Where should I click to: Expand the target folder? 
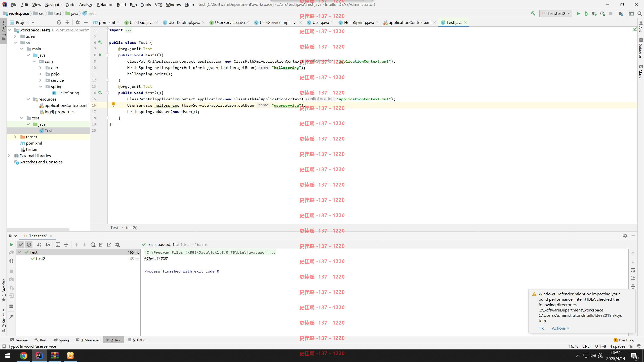pyautogui.click(x=15, y=137)
